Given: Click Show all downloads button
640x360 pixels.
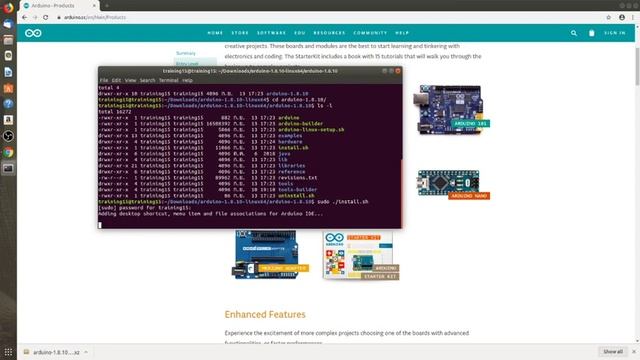Looking at the screenshot, I should click(613, 352).
